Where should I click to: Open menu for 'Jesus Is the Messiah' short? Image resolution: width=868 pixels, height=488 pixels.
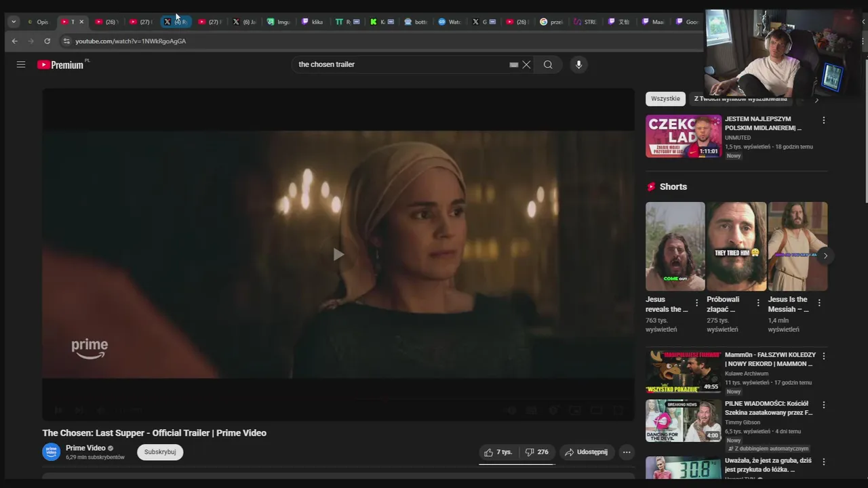point(819,303)
